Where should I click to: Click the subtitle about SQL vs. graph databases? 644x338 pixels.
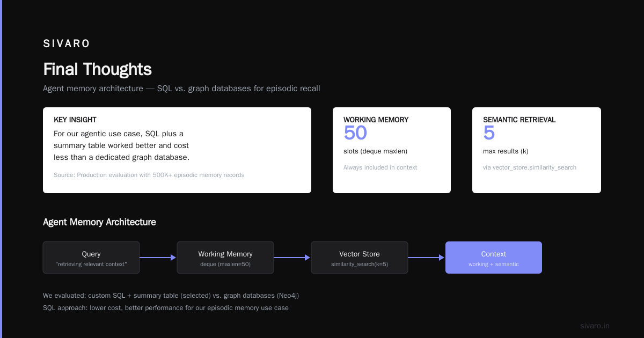pos(181,89)
